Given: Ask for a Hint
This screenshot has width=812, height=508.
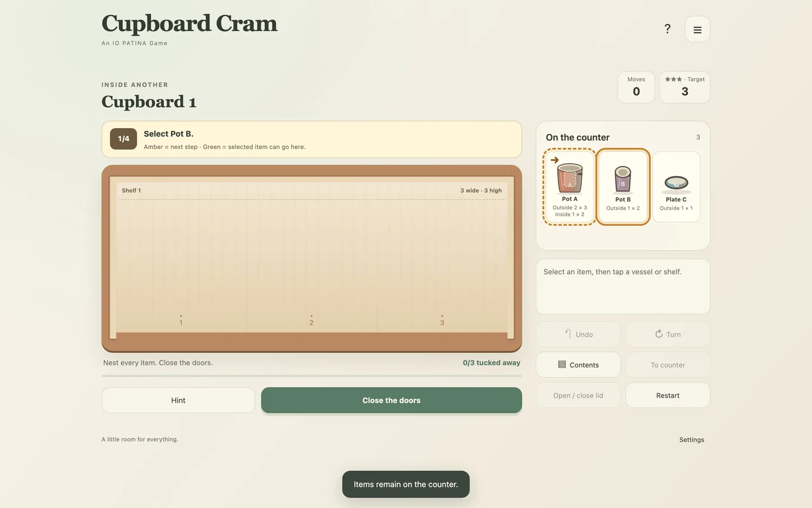Looking at the screenshot, I should click(178, 400).
